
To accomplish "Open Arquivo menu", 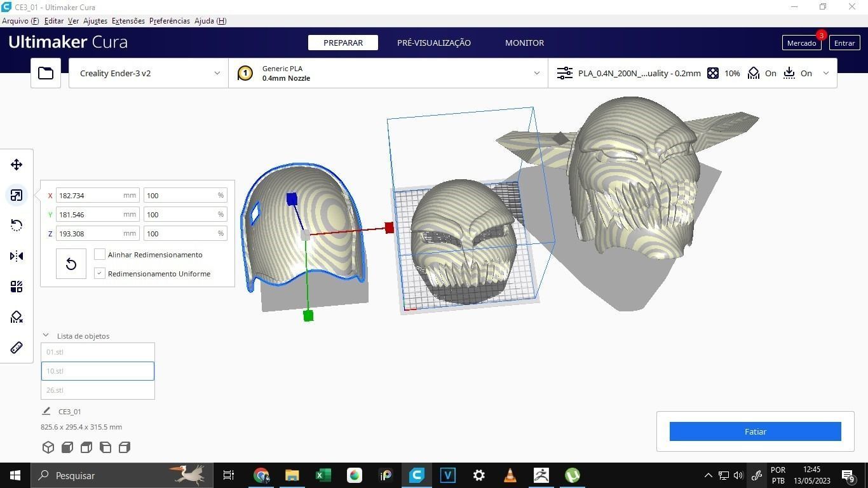I will pyautogui.click(x=20, y=21).
